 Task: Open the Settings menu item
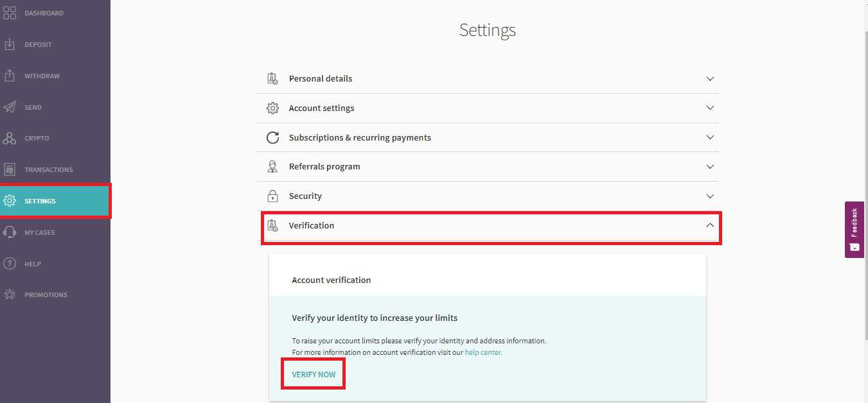(x=40, y=201)
